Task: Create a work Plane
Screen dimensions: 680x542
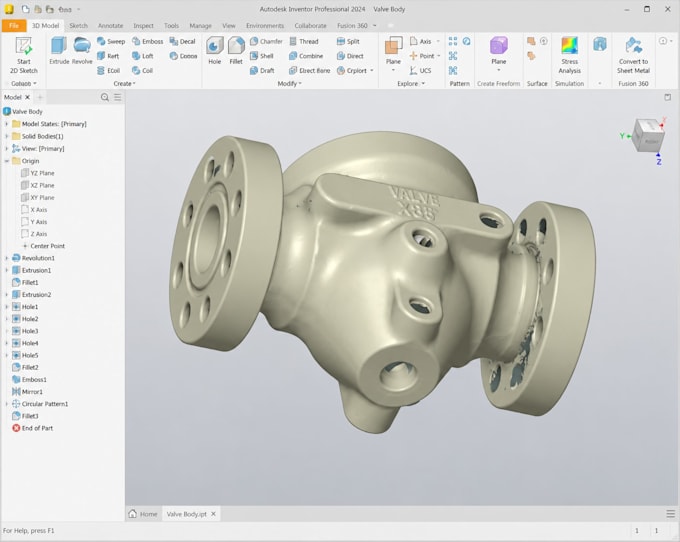Action: [393, 51]
